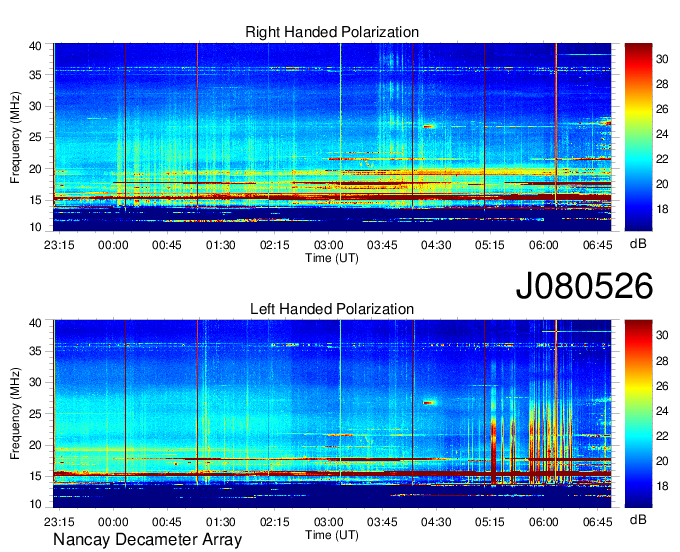Click the 02:15 tick on bottom time axis
The height and width of the screenshot is (552, 680).
coord(275,522)
